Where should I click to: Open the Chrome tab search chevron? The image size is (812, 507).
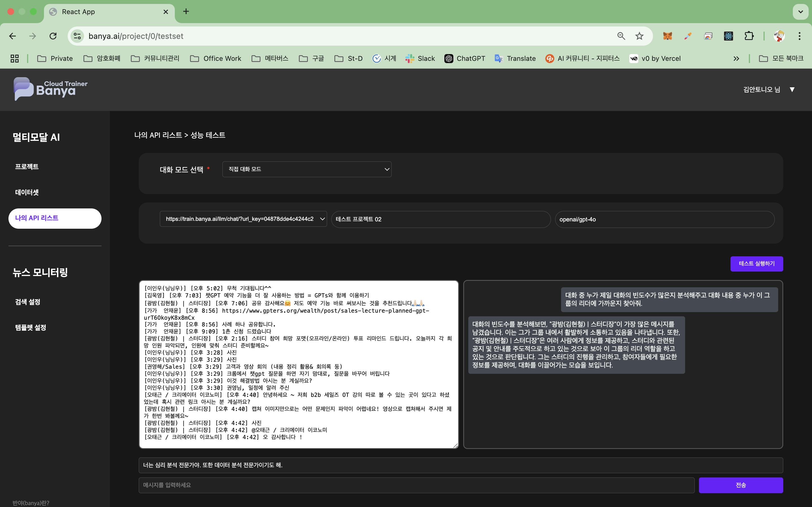[800, 12]
